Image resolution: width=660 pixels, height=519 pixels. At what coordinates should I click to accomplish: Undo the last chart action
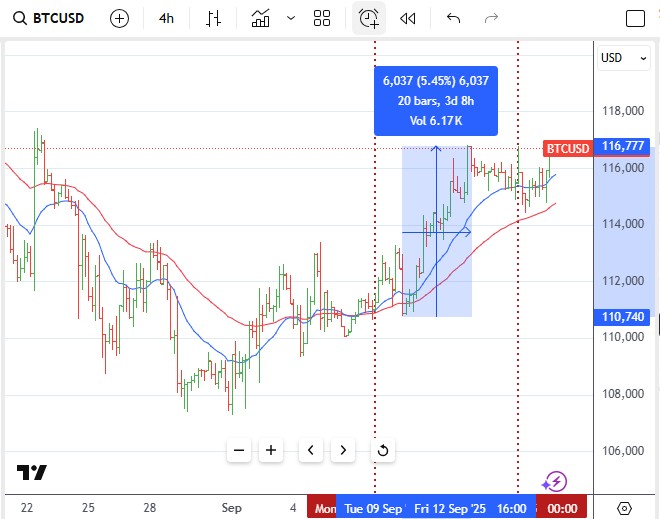453,18
